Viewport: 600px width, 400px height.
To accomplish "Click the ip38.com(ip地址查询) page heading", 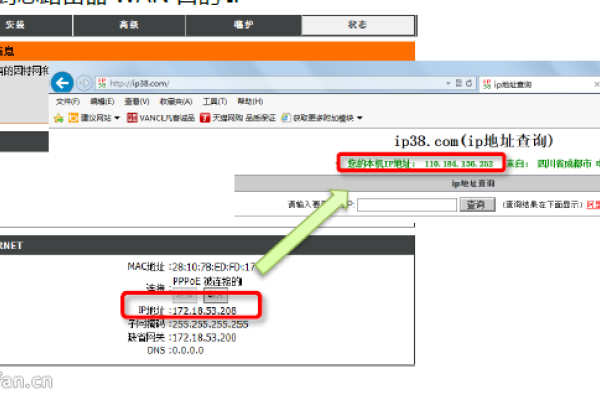I will pos(474,141).
